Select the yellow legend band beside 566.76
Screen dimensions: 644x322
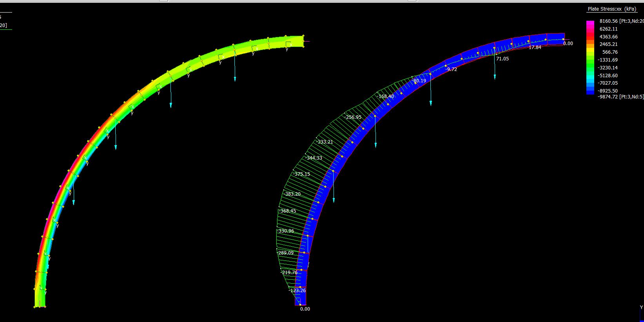(590, 52)
